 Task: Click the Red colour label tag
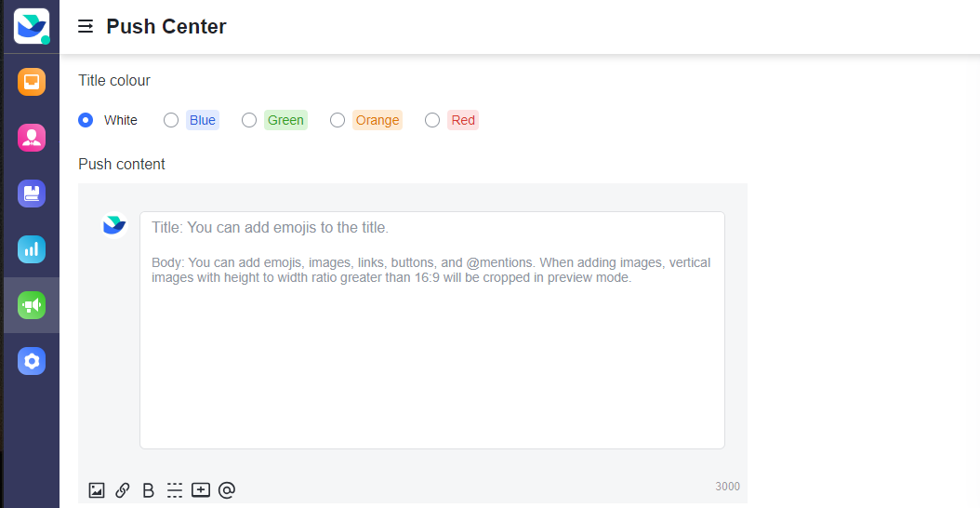pos(463,120)
